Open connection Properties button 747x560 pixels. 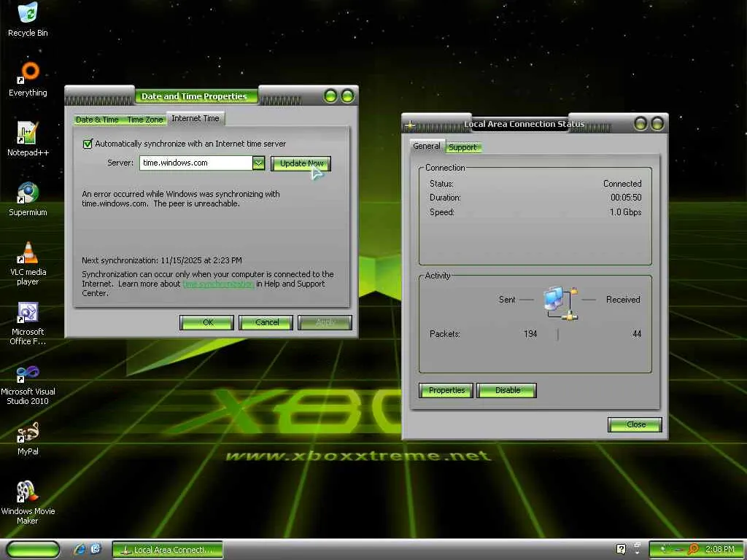click(446, 391)
